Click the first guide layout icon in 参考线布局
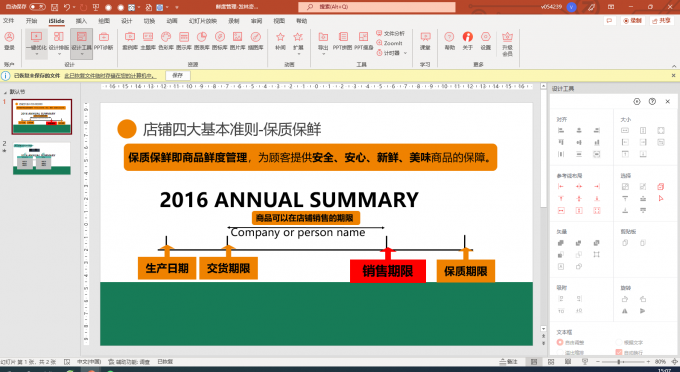Viewport: 680px width, 372px height. 561,186
